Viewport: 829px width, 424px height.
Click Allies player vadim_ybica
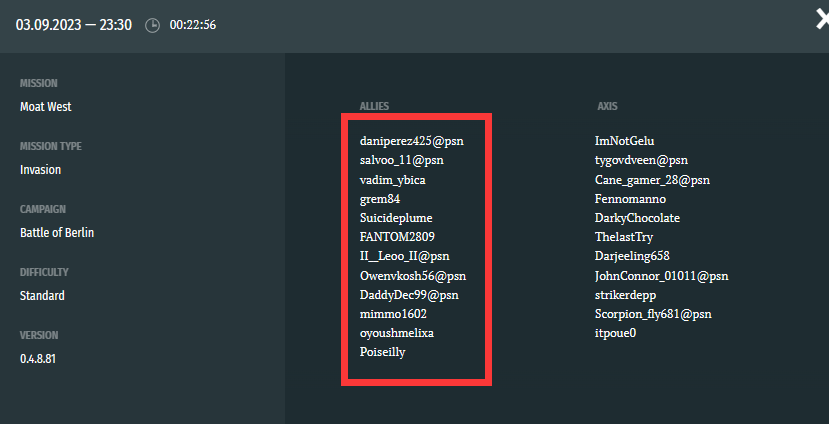(392, 180)
